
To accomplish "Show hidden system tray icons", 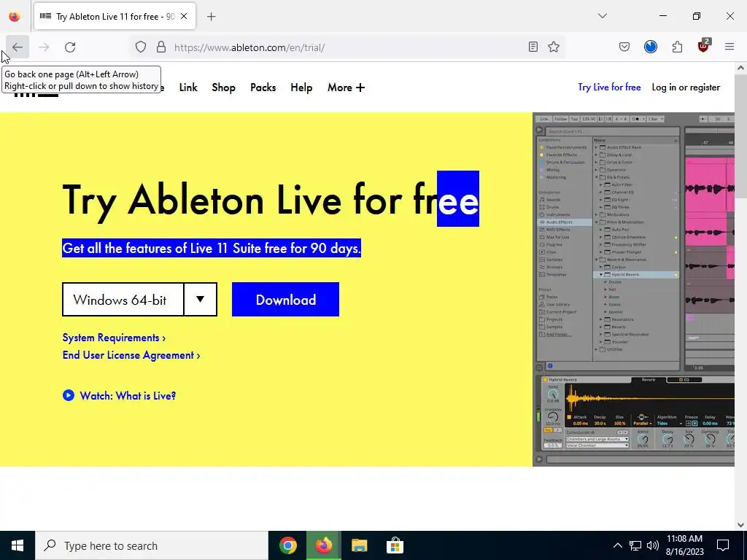I will [617, 545].
